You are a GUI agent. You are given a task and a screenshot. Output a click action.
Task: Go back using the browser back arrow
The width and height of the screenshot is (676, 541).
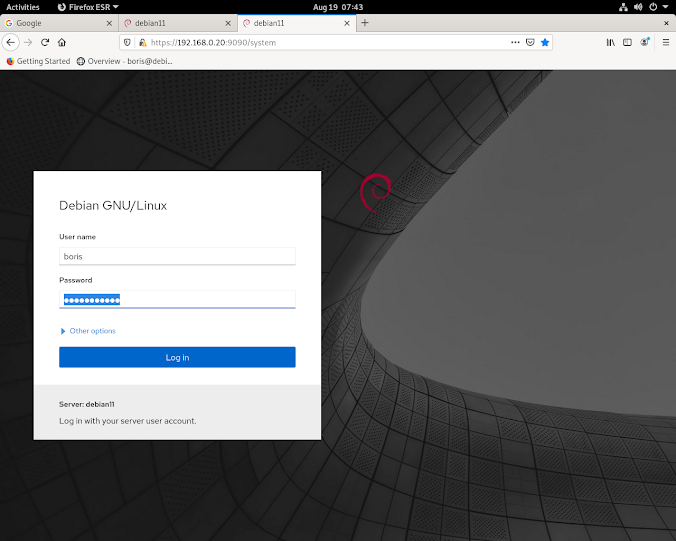point(11,42)
